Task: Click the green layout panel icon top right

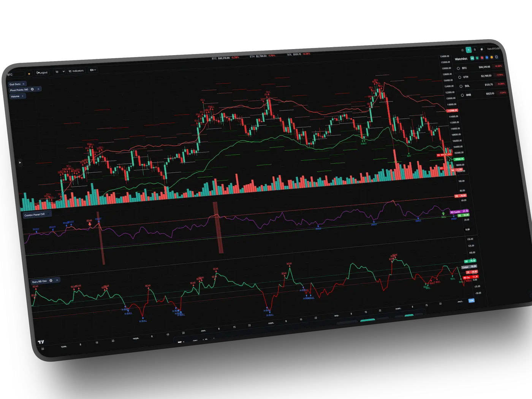Action: pyautogui.click(x=469, y=50)
